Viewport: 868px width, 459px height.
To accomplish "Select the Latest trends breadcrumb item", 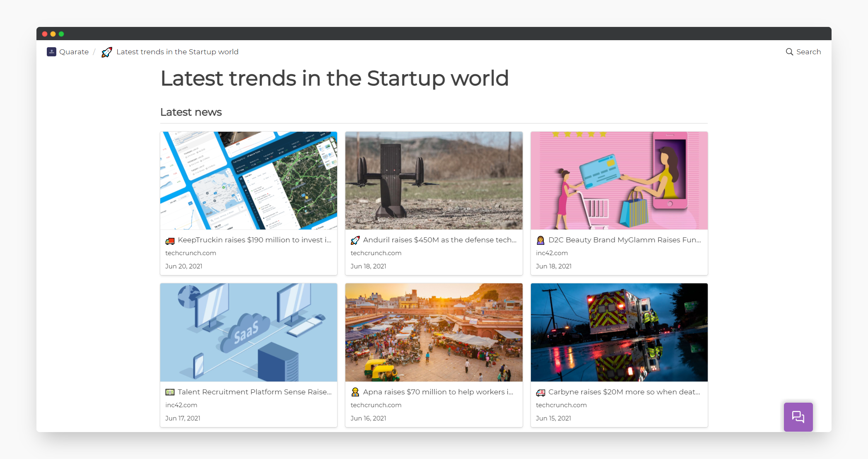I will [177, 52].
